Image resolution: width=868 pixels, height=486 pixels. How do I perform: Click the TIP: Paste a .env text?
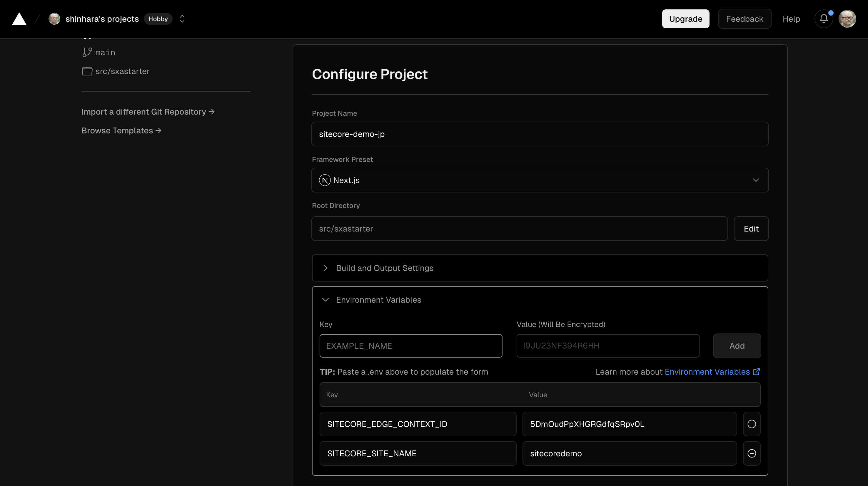coord(404,372)
